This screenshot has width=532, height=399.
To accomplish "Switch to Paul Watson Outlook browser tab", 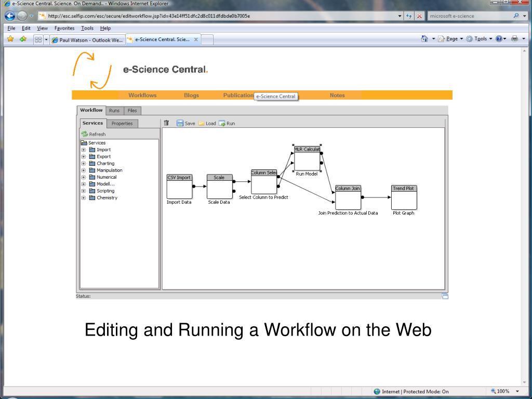I will [x=87, y=40].
